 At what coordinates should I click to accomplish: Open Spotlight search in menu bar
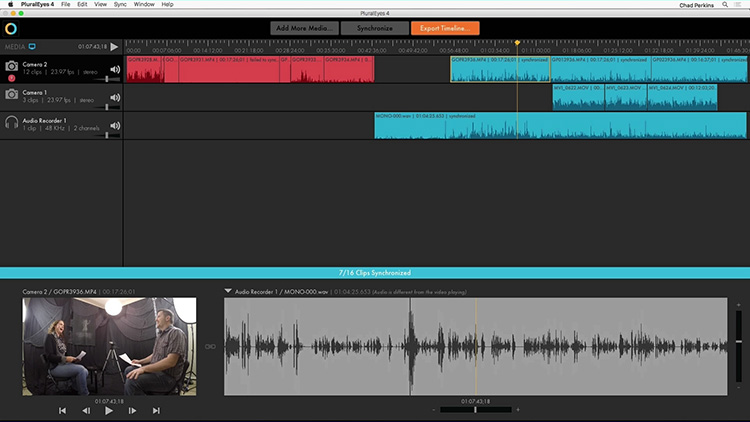tap(725, 5)
